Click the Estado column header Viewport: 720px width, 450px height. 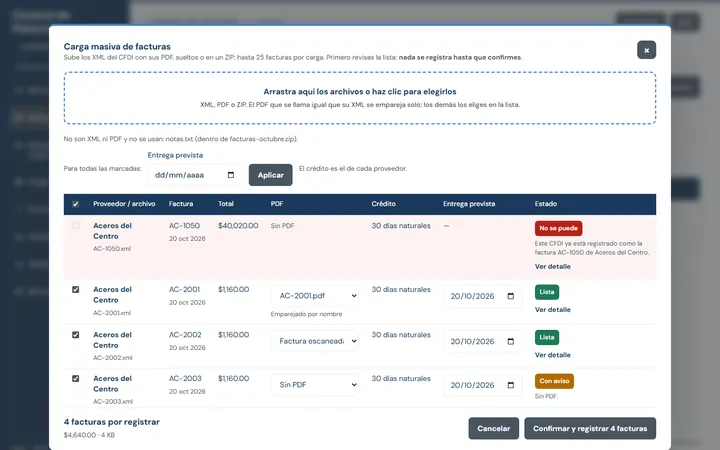[x=546, y=204]
